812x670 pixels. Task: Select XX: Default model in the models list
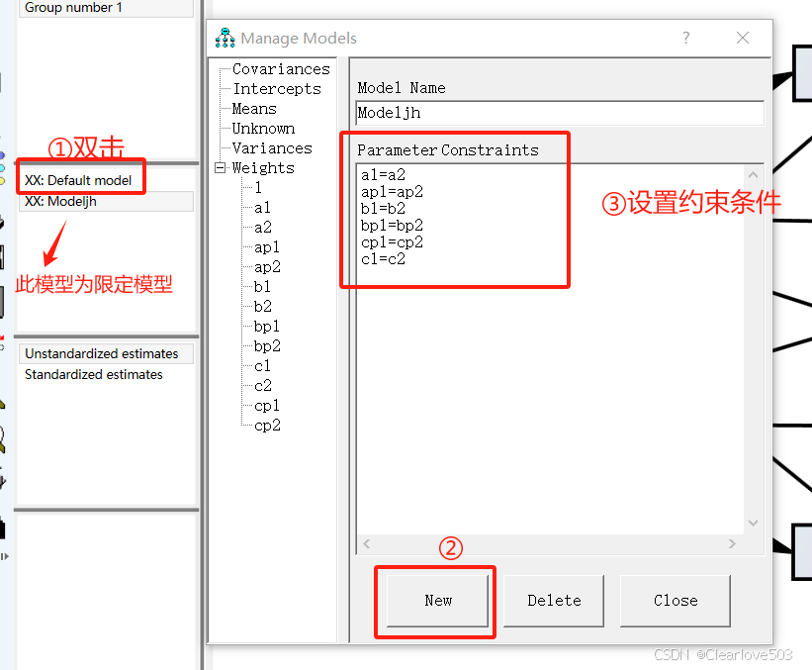(x=80, y=179)
